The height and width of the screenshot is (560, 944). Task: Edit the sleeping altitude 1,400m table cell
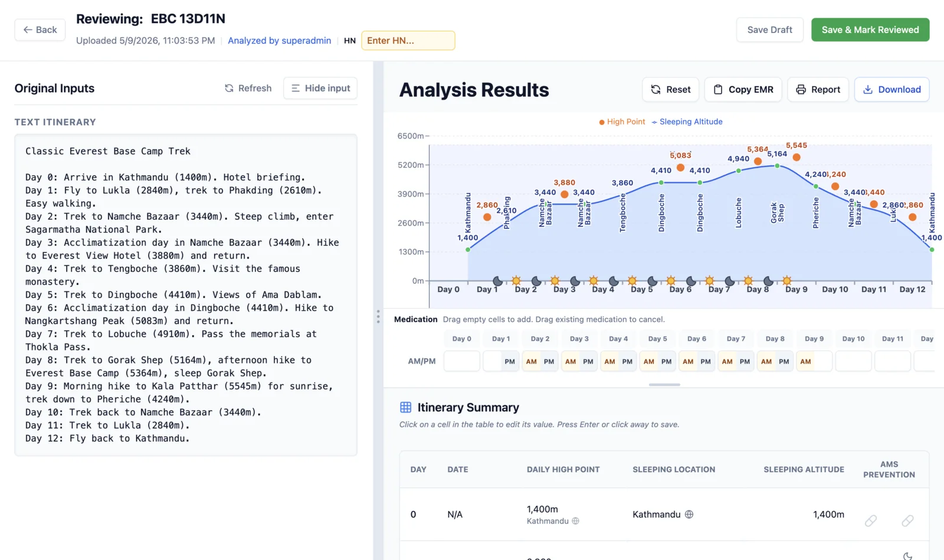[828, 515]
